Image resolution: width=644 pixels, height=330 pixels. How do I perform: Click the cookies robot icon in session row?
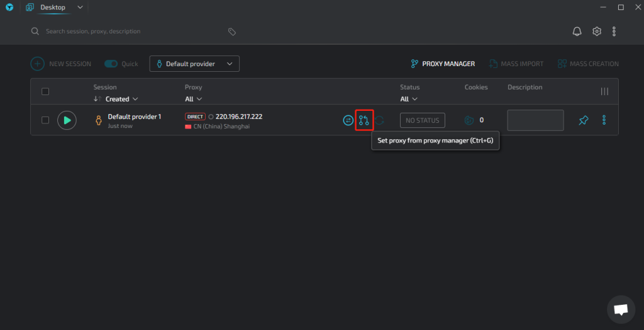pyautogui.click(x=469, y=120)
